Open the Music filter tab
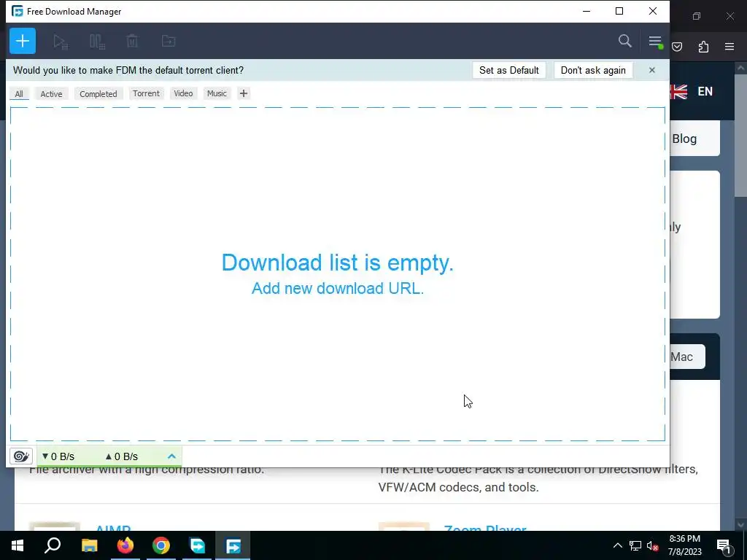The width and height of the screenshot is (747, 560). point(217,93)
